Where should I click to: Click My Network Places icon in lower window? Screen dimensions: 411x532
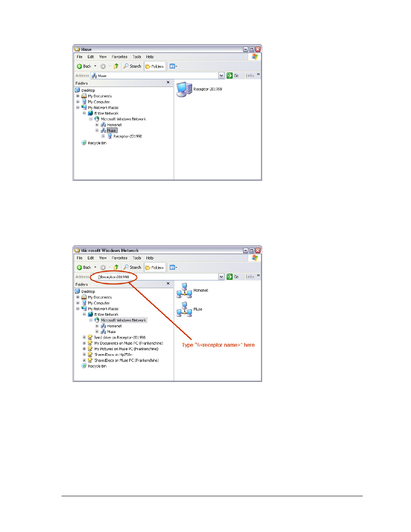(x=84, y=308)
